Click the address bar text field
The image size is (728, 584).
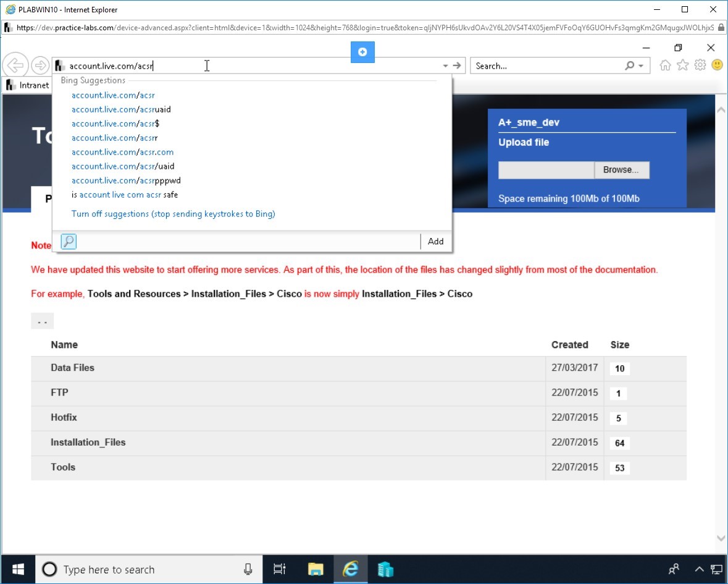(251, 66)
